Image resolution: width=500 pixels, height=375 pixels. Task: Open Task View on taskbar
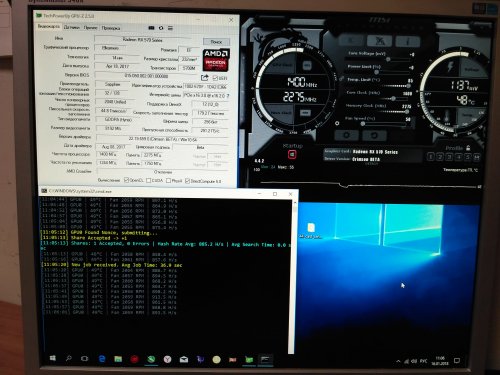85,359
